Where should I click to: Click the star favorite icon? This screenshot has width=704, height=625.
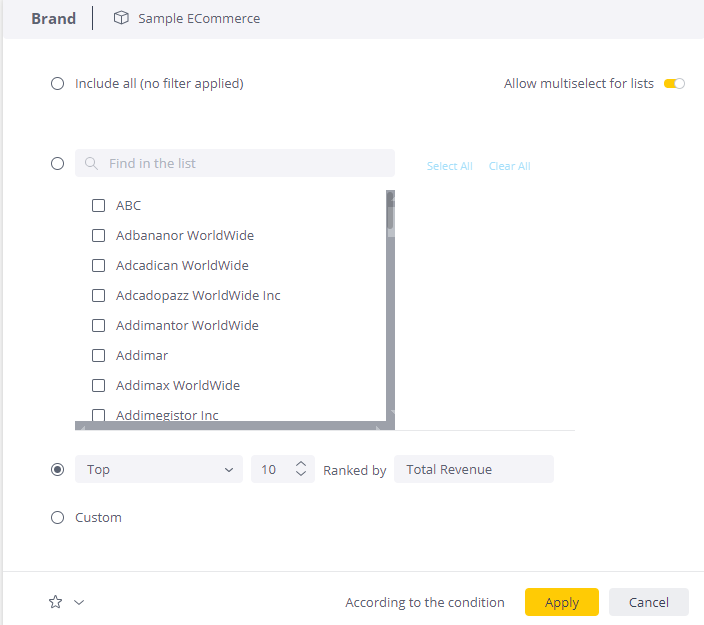coord(56,602)
